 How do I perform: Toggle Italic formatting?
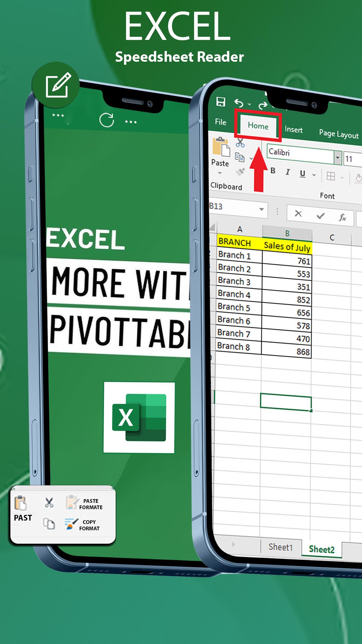point(288,172)
